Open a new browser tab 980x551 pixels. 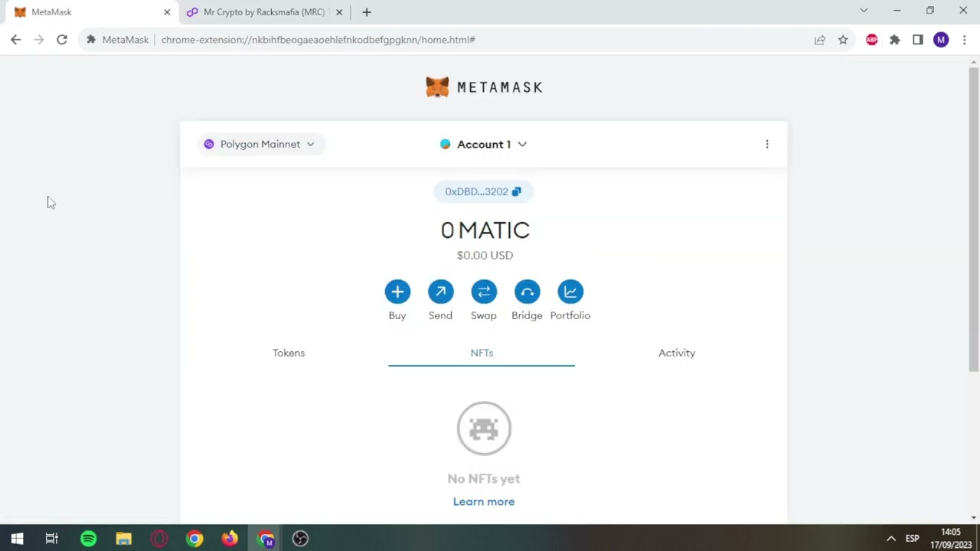coord(367,12)
